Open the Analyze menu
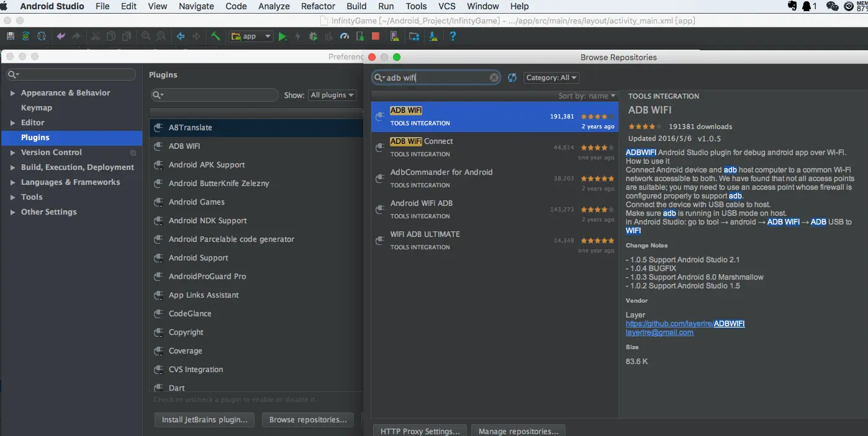 point(274,6)
